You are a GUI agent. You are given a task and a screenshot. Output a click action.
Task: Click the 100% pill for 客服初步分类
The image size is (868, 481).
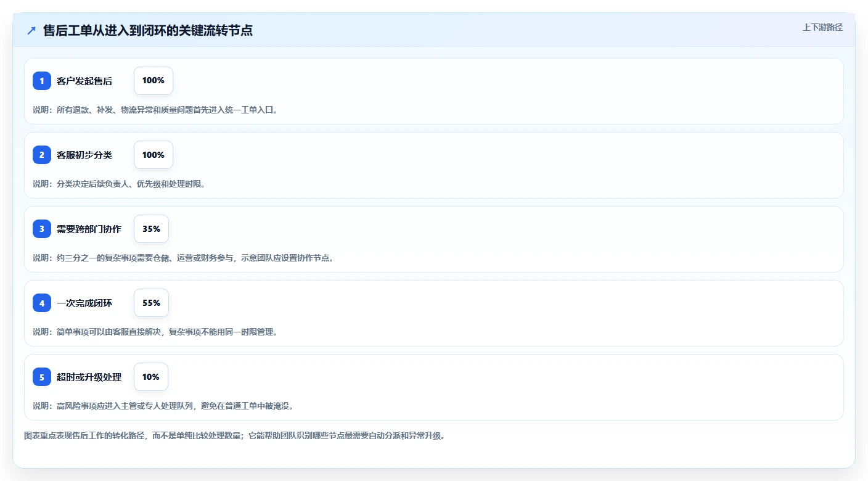(154, 155)
